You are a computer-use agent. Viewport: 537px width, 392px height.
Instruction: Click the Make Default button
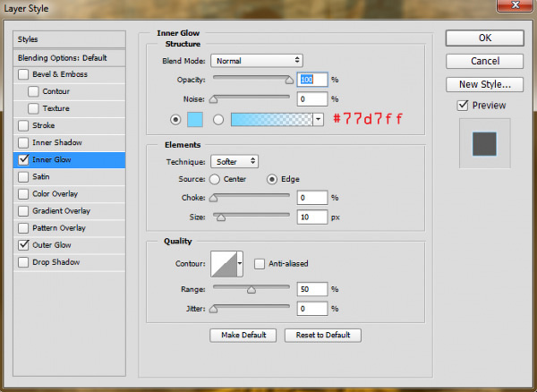pyautogui.click(x=243, y=335)
